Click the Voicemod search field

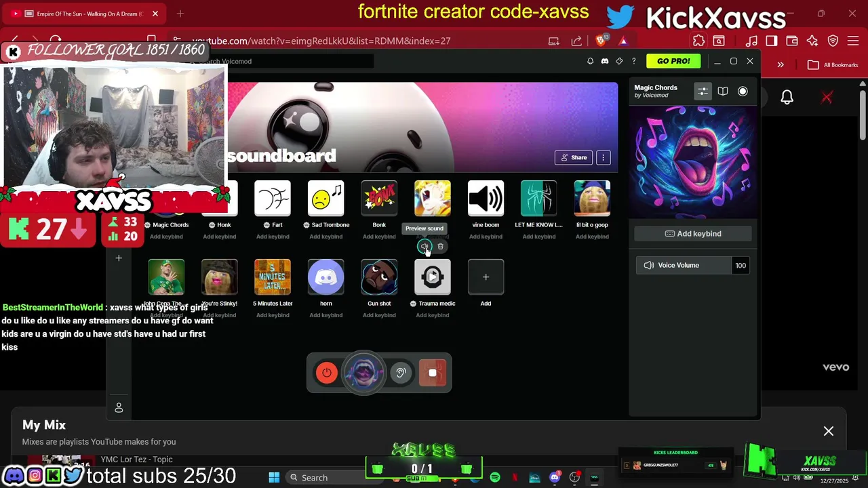pos(285,61)
